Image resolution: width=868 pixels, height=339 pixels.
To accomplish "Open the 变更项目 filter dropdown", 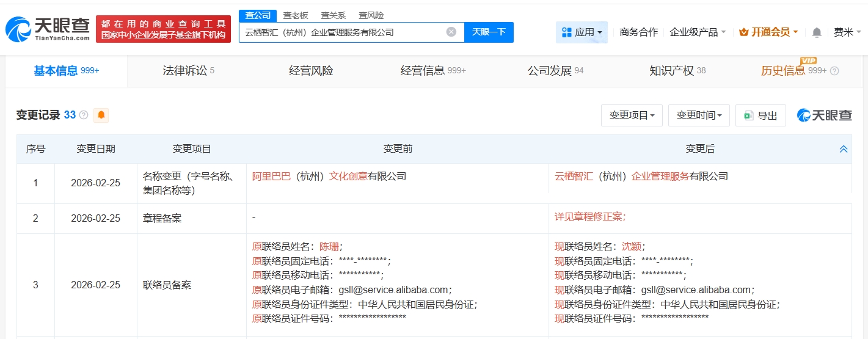I will point(632,115).
